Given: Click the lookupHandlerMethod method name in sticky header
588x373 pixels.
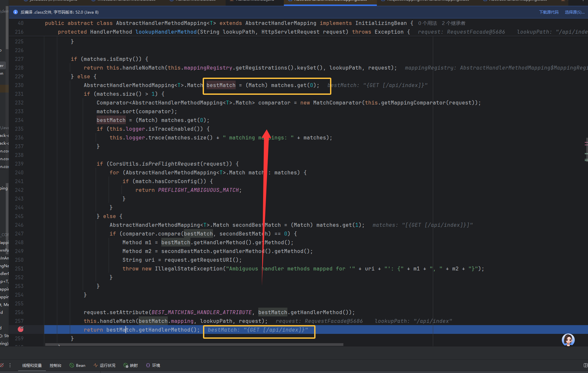Looking at the screenshot, I should point(166,32).
